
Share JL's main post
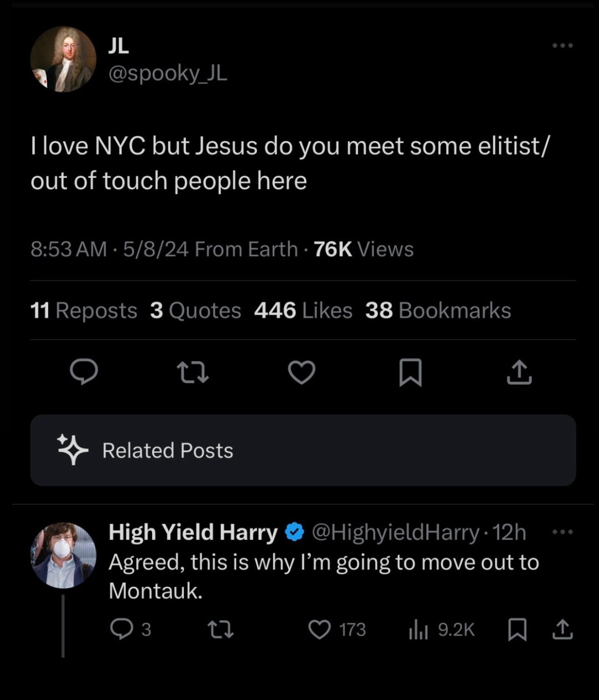[x=519, y=373]
